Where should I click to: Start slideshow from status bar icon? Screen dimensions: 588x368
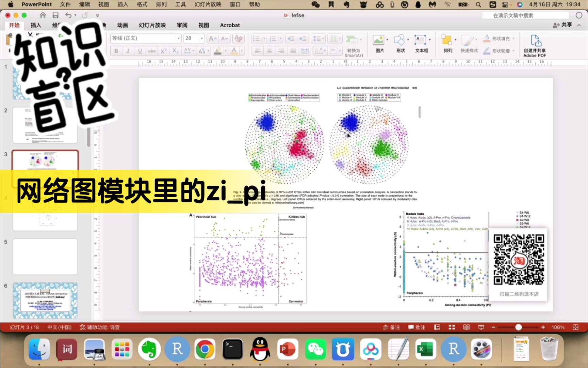[x=481, y=327]
